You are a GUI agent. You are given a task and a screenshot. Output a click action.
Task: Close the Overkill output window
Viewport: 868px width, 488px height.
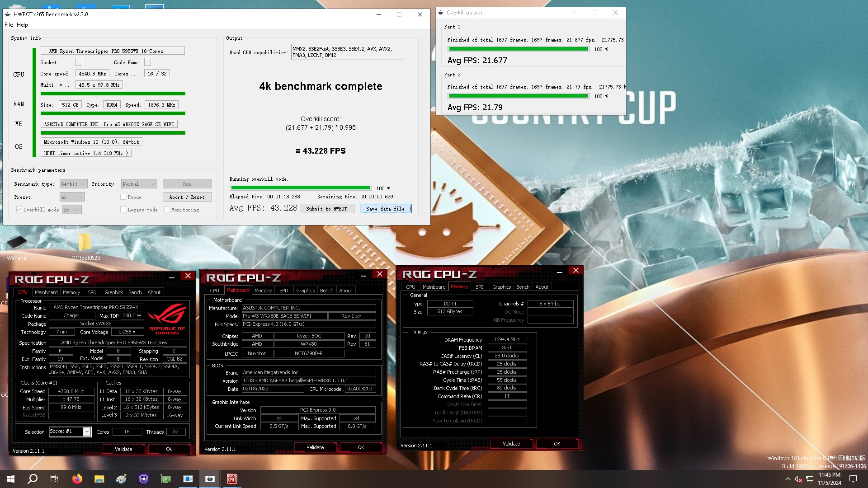[616, 13]
